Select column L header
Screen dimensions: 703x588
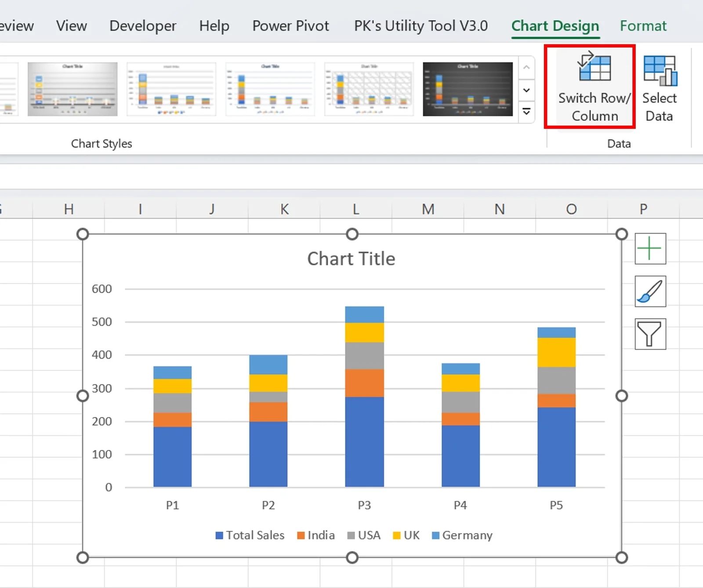click(356, 209)
